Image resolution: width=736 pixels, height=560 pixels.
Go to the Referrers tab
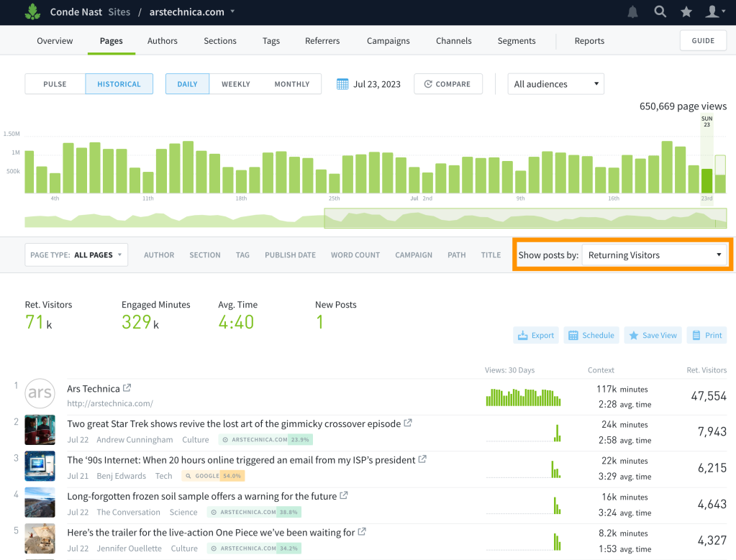click(322, 41)
